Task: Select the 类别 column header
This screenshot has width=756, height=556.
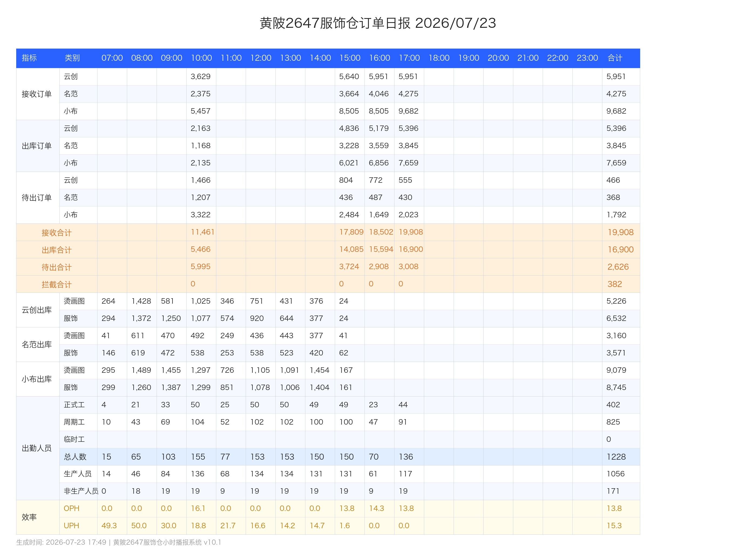Action: point(72,58)
